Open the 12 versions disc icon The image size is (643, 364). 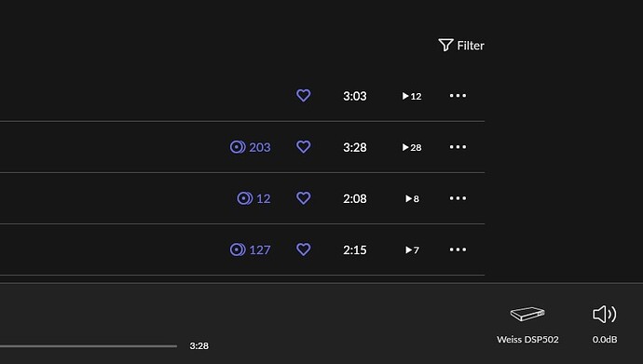pos(245,198)
